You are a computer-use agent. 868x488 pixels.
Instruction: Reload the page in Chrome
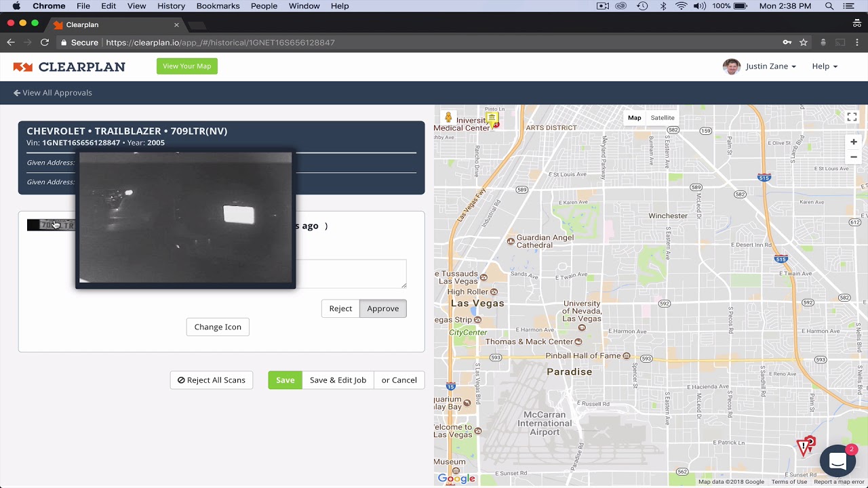(x=45, y=42)
